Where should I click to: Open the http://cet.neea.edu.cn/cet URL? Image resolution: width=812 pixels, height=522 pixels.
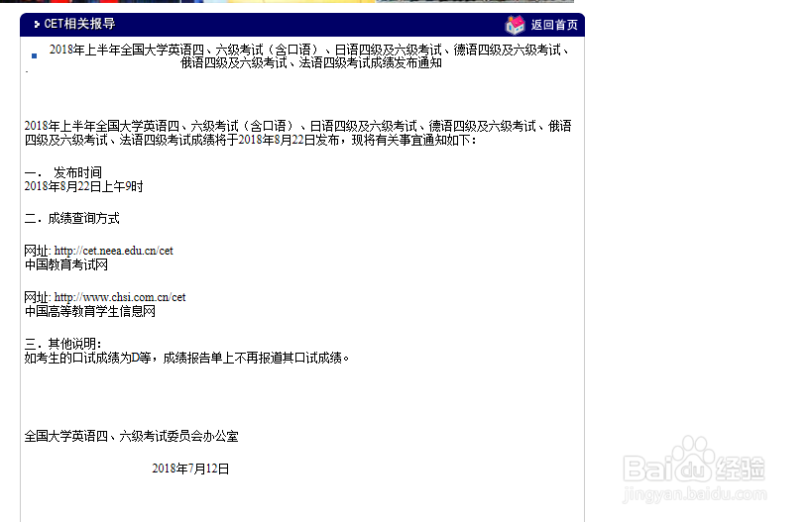(x=113, y=251)
